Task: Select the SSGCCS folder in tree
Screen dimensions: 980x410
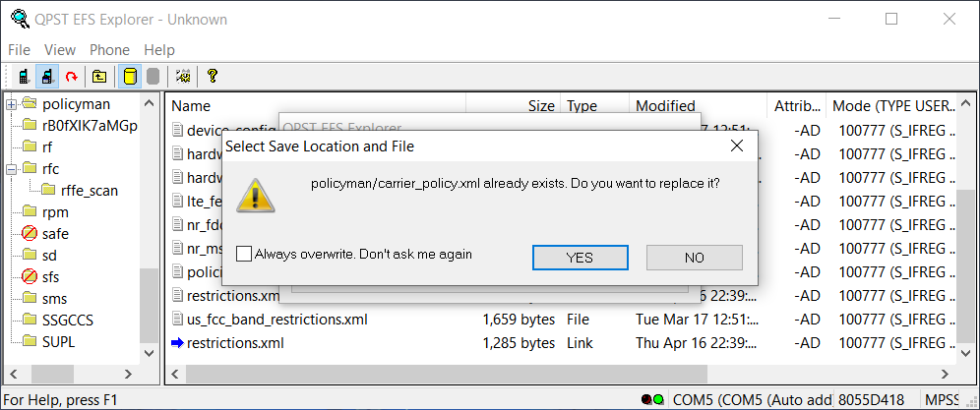Action: 68,320
